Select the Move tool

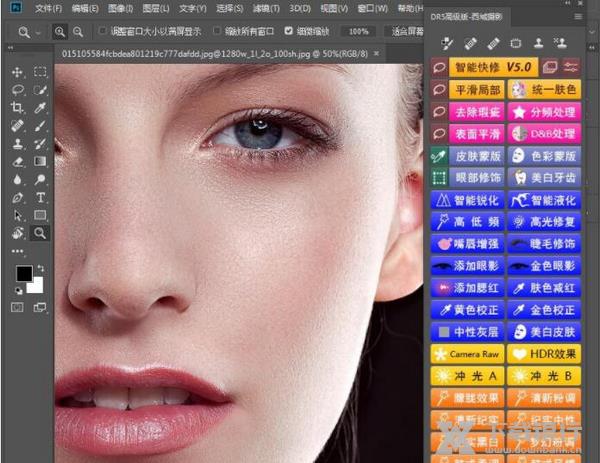[x=17, y=72]
